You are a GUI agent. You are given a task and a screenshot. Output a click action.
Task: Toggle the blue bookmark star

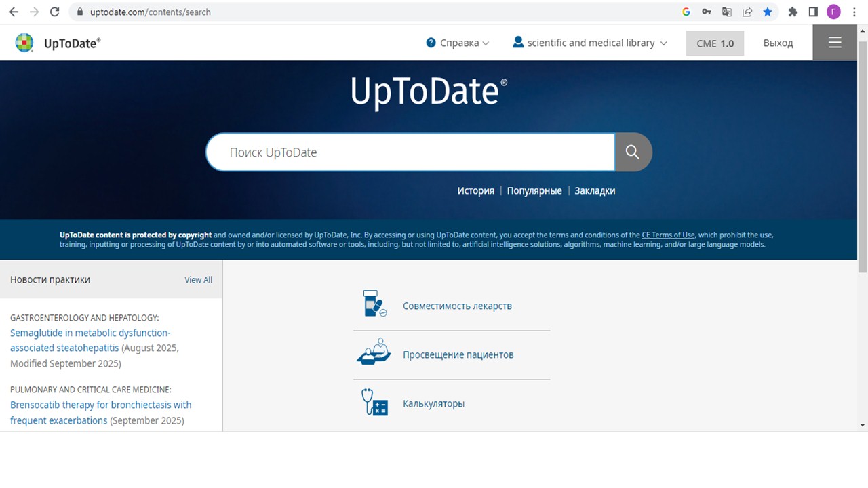pyautogui.click(x=768, y=12)
